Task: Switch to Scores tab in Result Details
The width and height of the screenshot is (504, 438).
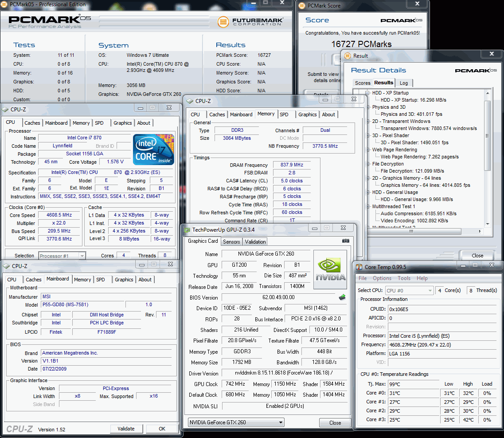Action: tap(363, 83)
